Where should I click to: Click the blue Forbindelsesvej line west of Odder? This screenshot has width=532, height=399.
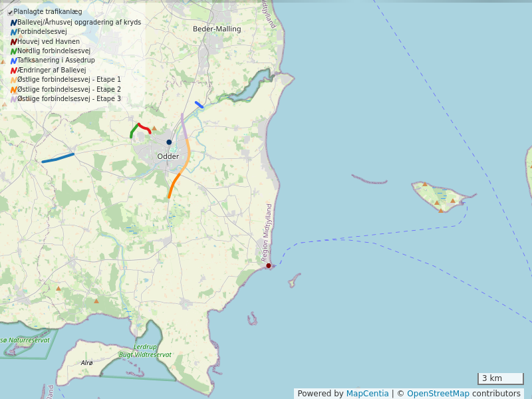(x=58, y=158)
